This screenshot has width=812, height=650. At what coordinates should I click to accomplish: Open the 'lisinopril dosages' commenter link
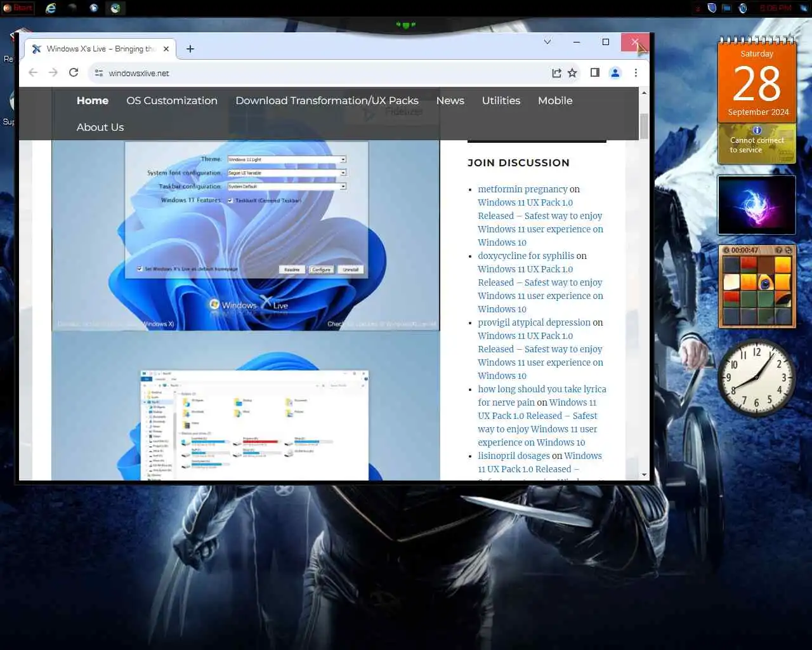[514, 456]
